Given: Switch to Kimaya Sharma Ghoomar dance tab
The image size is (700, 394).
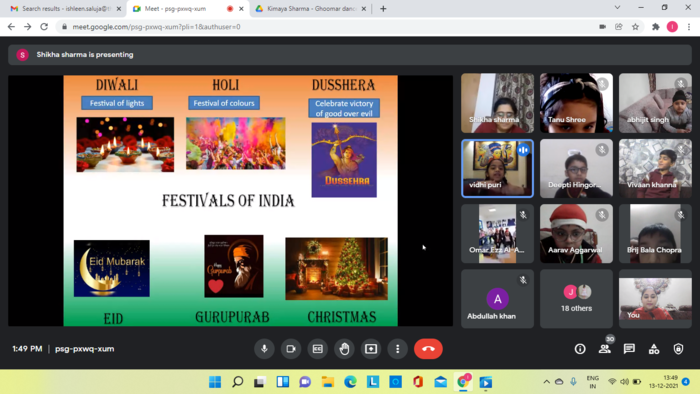Looking at the screenshot, I should (311, 8).
